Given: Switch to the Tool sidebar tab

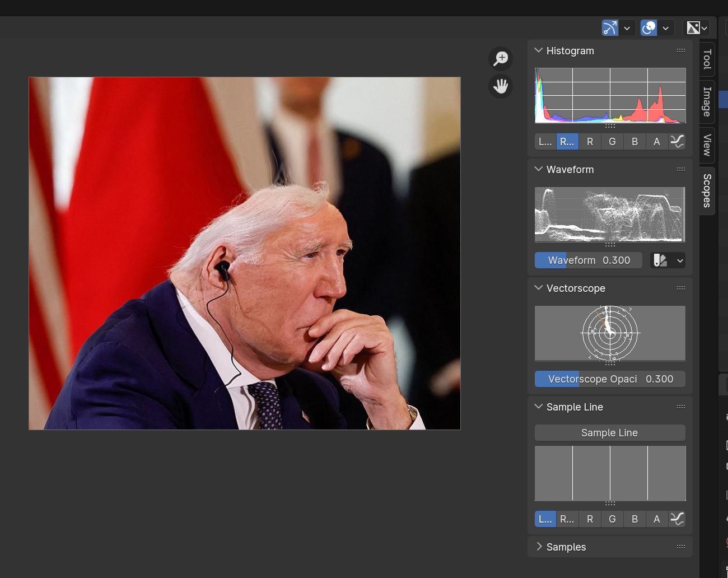Looking at the screenshot, I should (x=707, y=59).
